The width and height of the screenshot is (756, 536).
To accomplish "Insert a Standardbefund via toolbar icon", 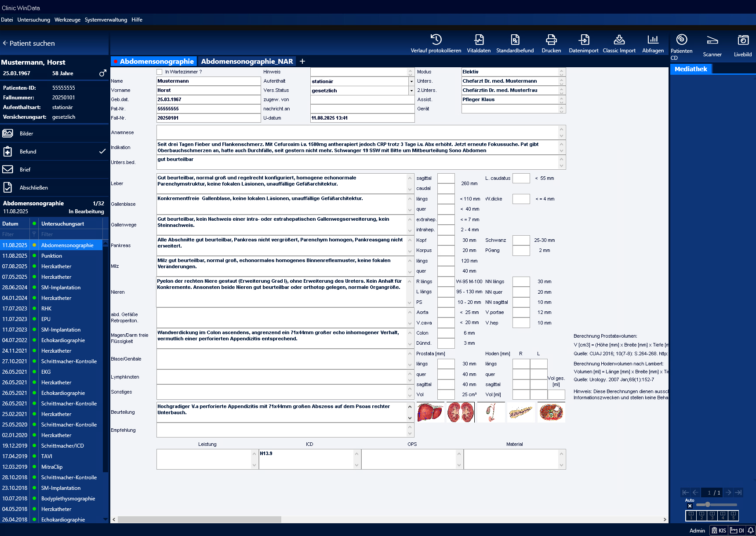I will coord(515,44).
